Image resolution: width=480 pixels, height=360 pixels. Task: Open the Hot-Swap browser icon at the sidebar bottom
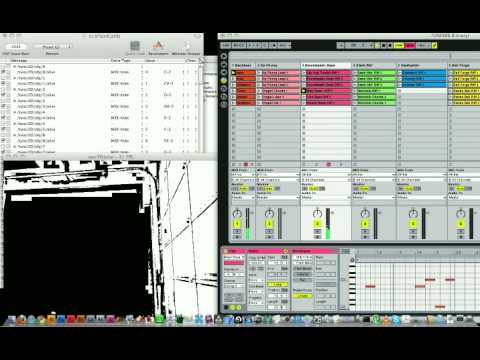click(224, 104)
